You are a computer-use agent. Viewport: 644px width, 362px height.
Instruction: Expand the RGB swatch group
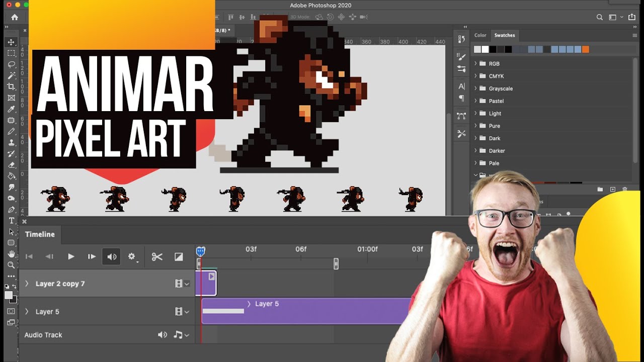(475, 64)
